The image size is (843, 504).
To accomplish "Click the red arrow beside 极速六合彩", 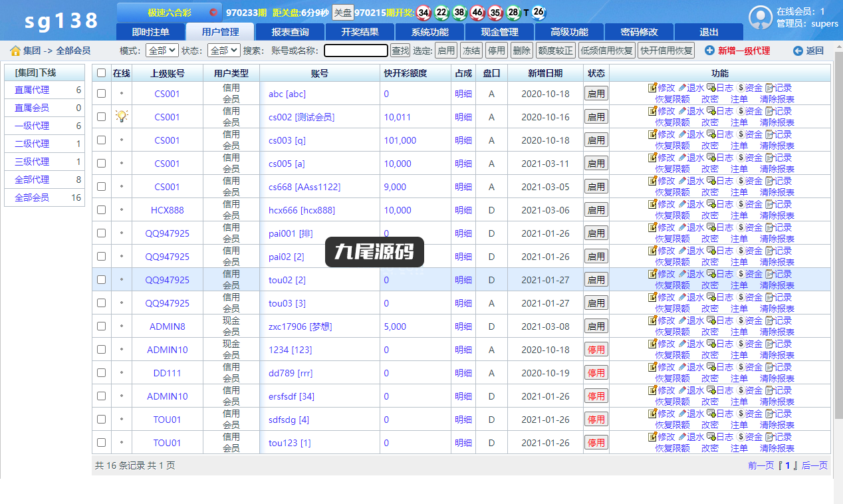I will (x=213, y=12).
